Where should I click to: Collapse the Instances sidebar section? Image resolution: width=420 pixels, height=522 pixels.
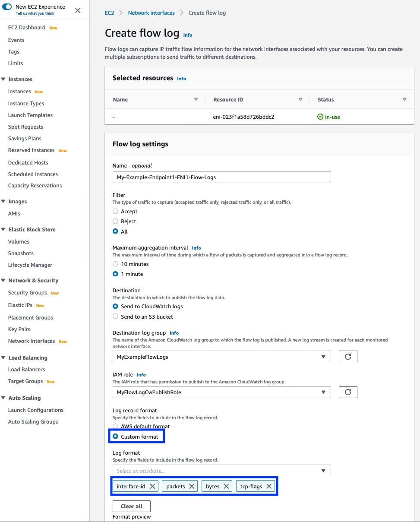[x=4, y=79]
